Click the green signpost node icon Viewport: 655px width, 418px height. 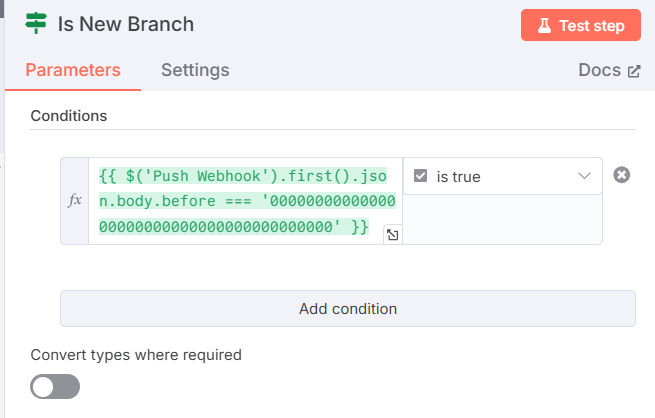pyautogui.click(x=36, y=23)
